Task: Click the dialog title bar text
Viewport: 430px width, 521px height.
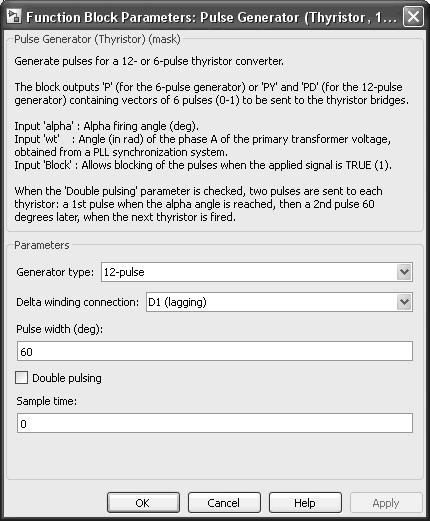Action: 212,17
